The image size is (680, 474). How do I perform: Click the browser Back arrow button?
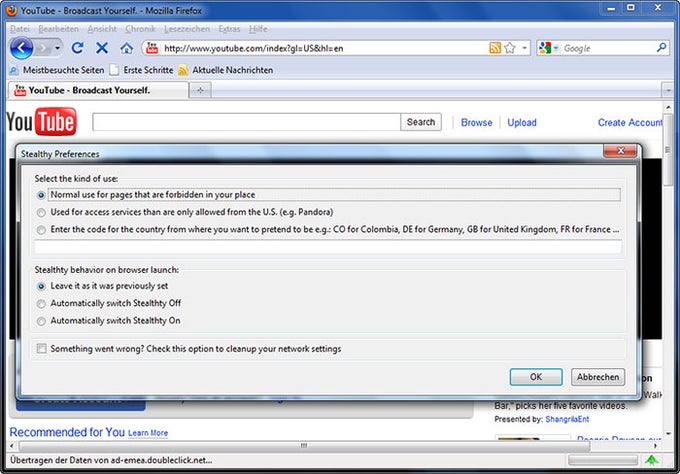pos(21,48)
